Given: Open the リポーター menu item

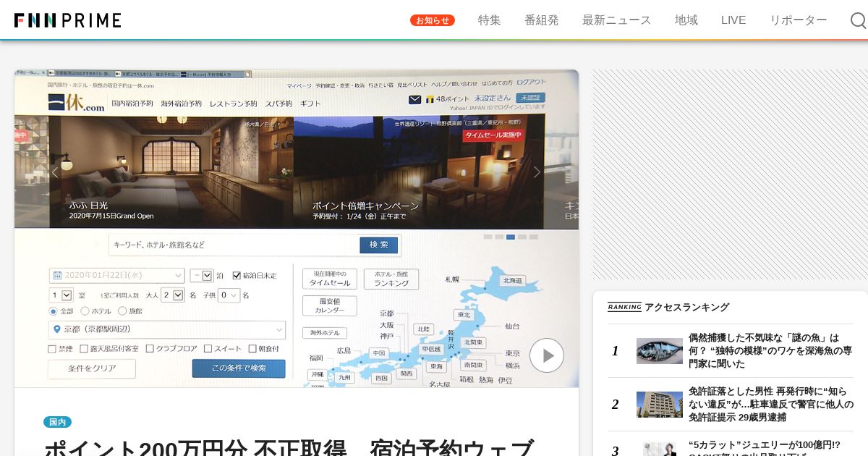Looking at the screenshot, I should click(x=799, y=20).
